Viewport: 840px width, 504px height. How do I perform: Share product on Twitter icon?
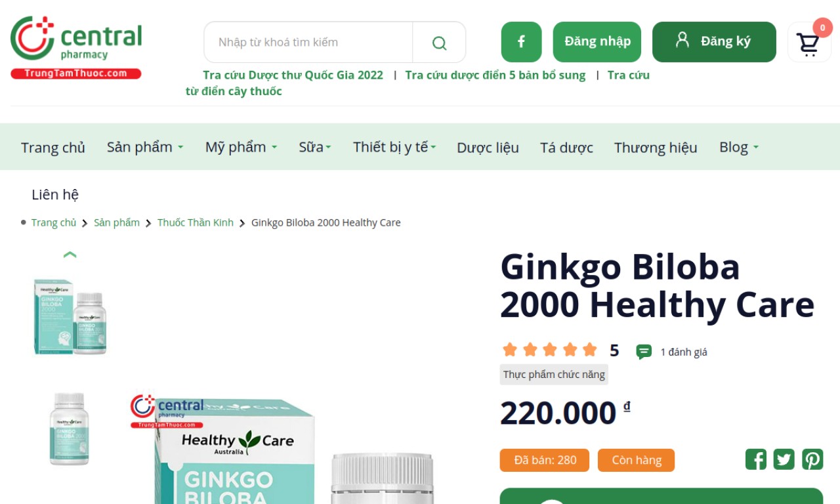[784, 459]
